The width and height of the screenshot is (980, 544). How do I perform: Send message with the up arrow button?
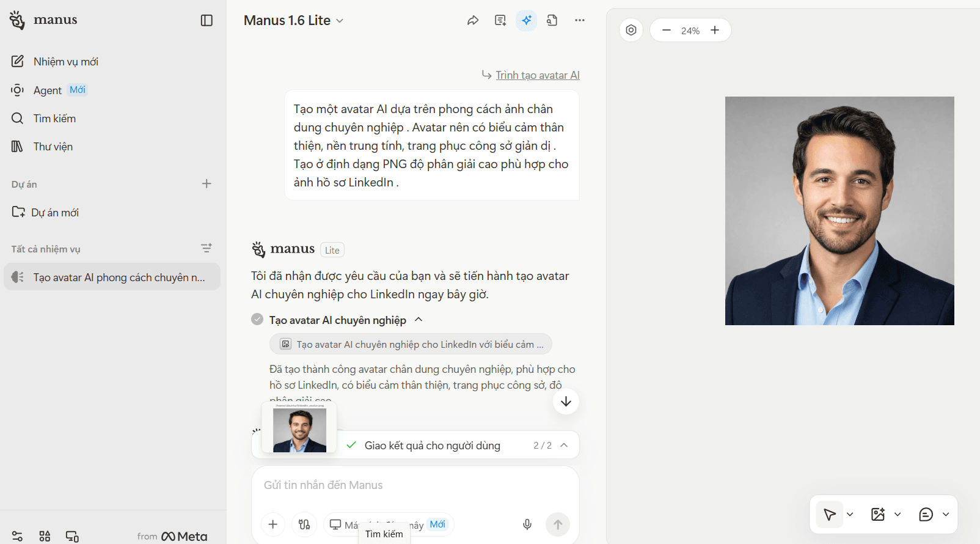[558, 524]
